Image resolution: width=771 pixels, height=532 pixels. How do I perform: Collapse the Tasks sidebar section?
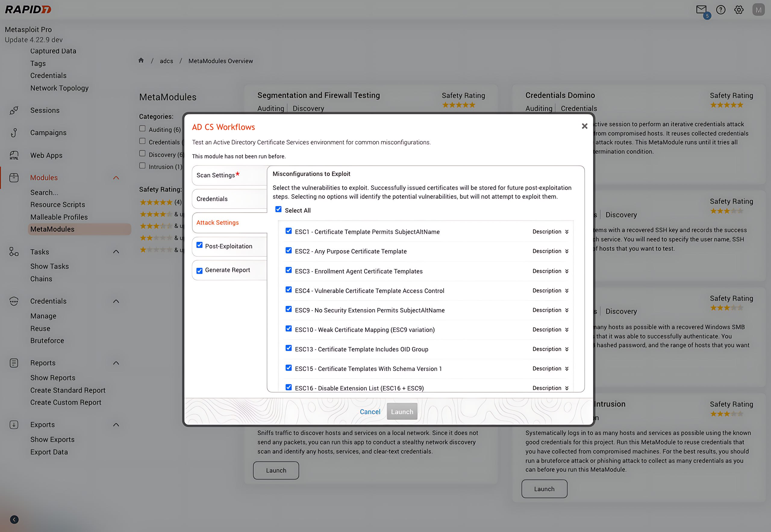pyautogui.click(x=116, y=252)
